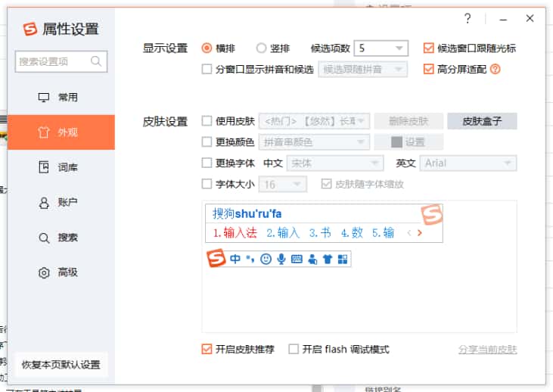This screenshot has width=553, height=392.
Task: Click the punctuation mode icon in the preview toolbar
Action: (250, 259)
